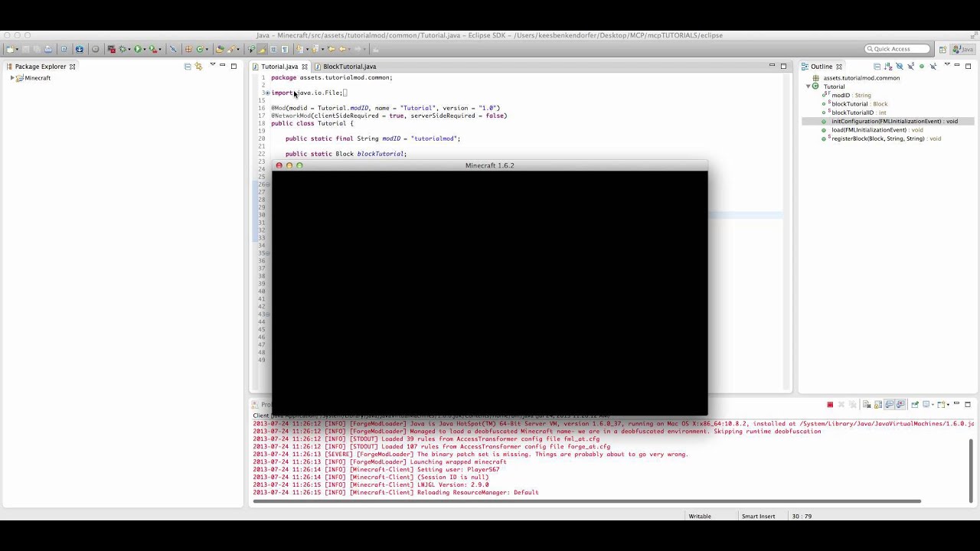Minimize the Console view
This screenshot has height=551, width=980.
[956, 403]
